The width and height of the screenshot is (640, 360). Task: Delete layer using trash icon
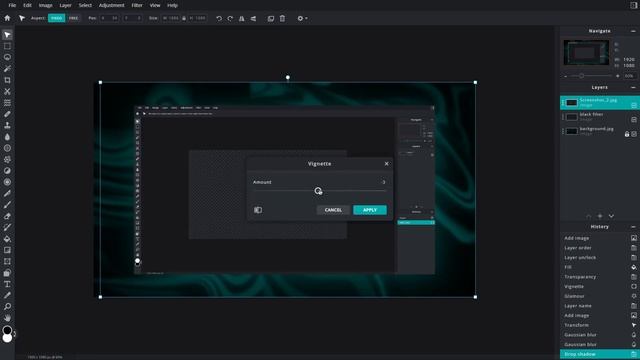pos(282,18)
